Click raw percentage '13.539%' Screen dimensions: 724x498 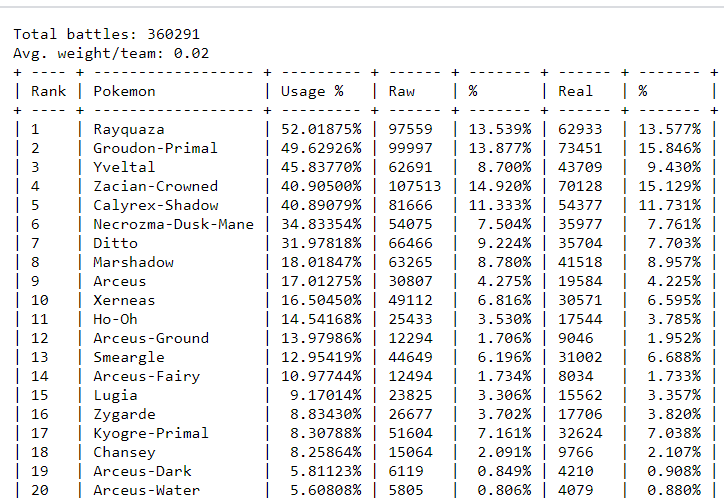[500, 129]
